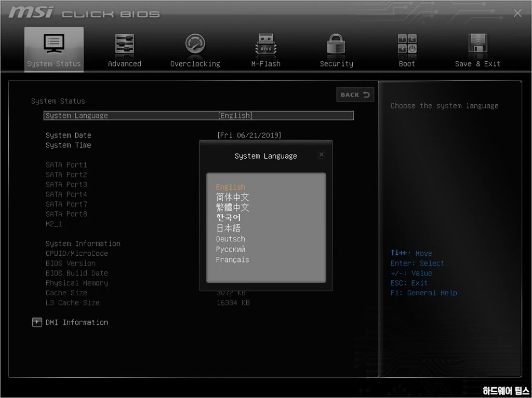Click the CPUID/MicroCode row
This screenshot has height=398, width=532.
pyautogui.click(x=77, y=253)
